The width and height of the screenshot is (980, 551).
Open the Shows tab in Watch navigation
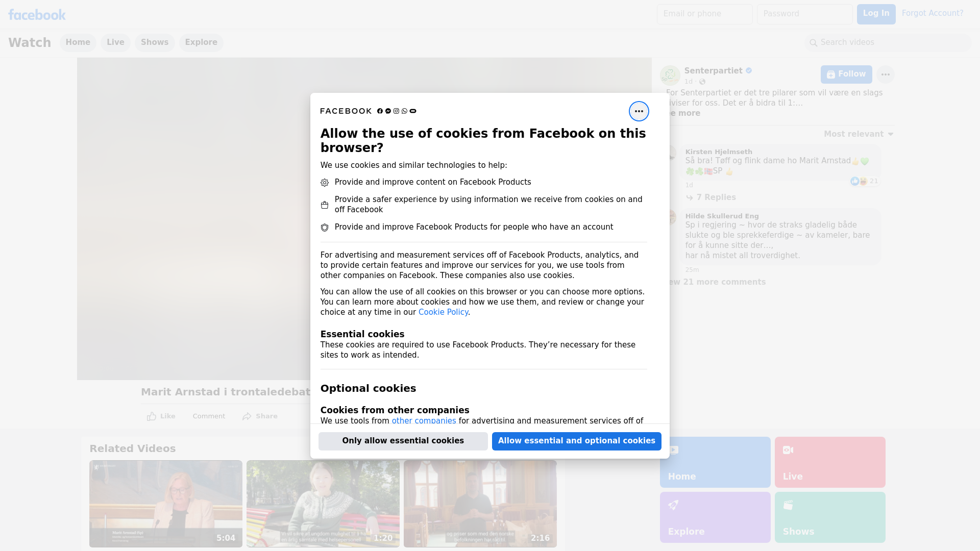[x=155, y=42]
